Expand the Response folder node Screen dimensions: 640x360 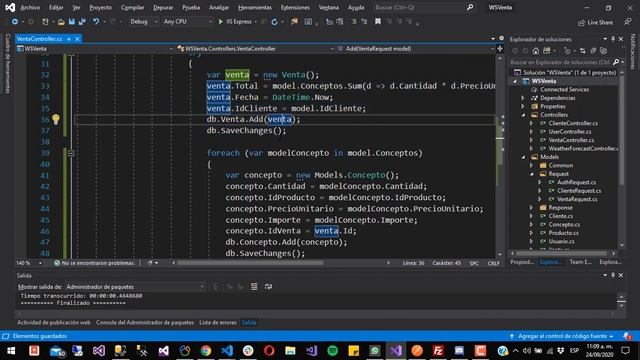click(x=531, y=207)
